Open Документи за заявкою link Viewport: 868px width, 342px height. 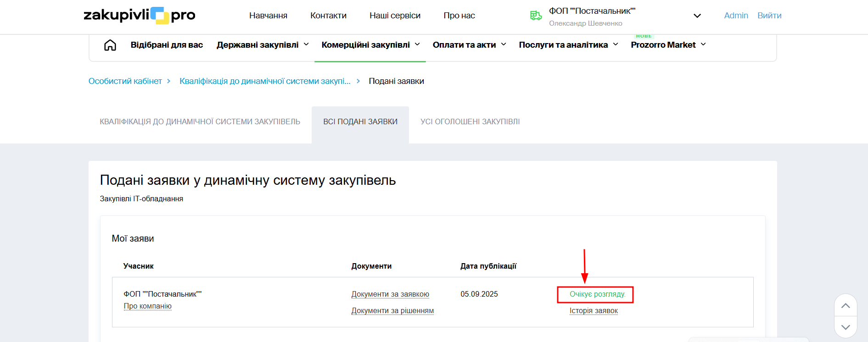click(x=390, y=294)
